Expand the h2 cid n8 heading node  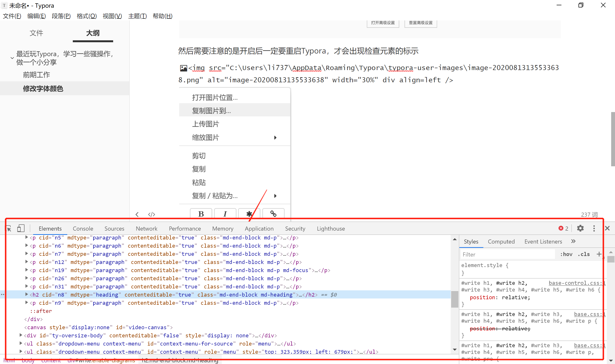26,294
